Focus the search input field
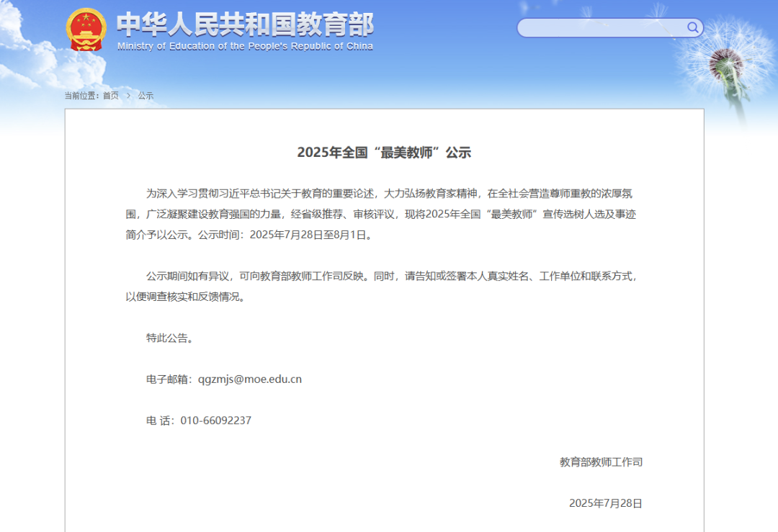The image size is (778, 532). pos(602,28)
